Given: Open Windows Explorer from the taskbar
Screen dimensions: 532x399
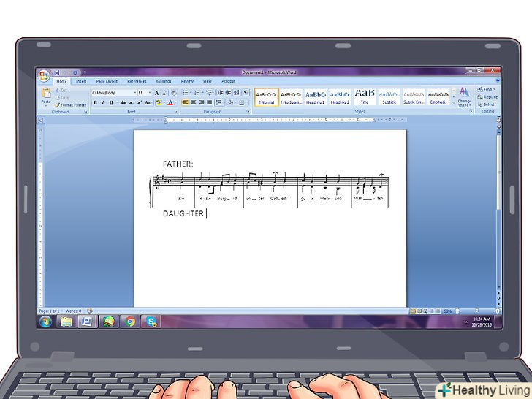Looking at the screenshot, I should pyautogui.click(x=66, y=322).
